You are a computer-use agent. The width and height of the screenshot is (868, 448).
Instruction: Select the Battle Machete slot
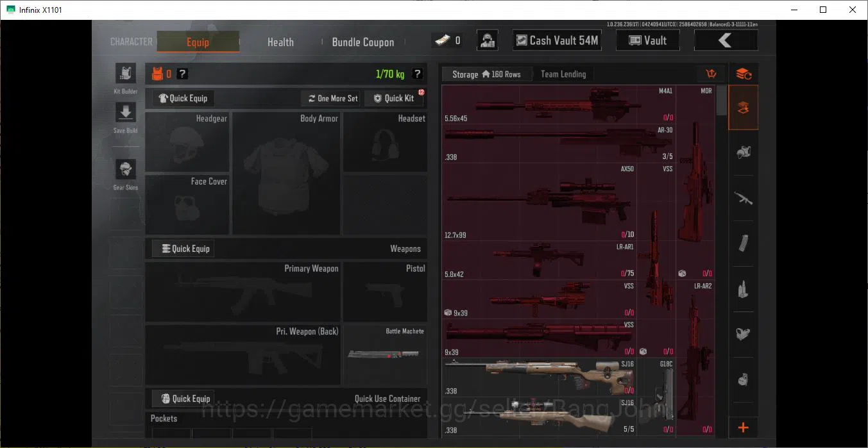pos(386,354)
